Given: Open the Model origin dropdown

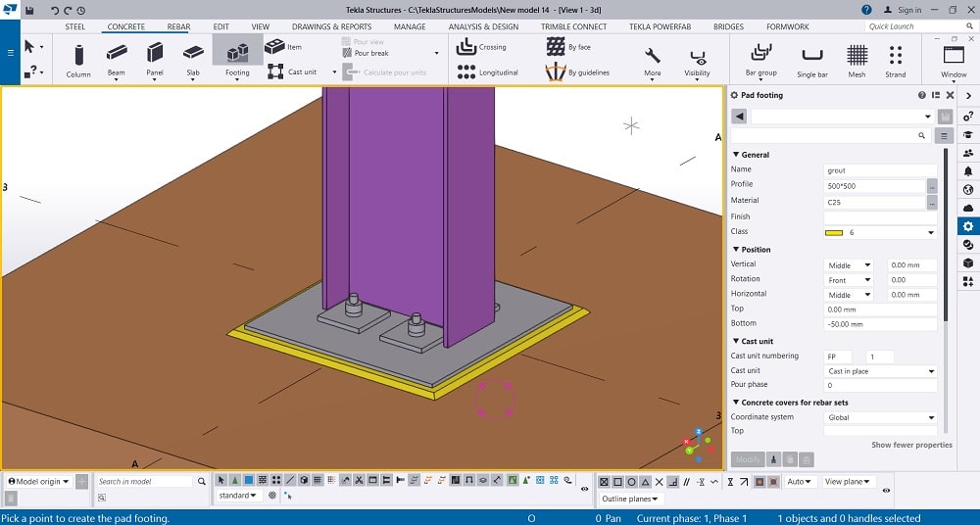Looking at the screenshot, I should pos(39,482).
